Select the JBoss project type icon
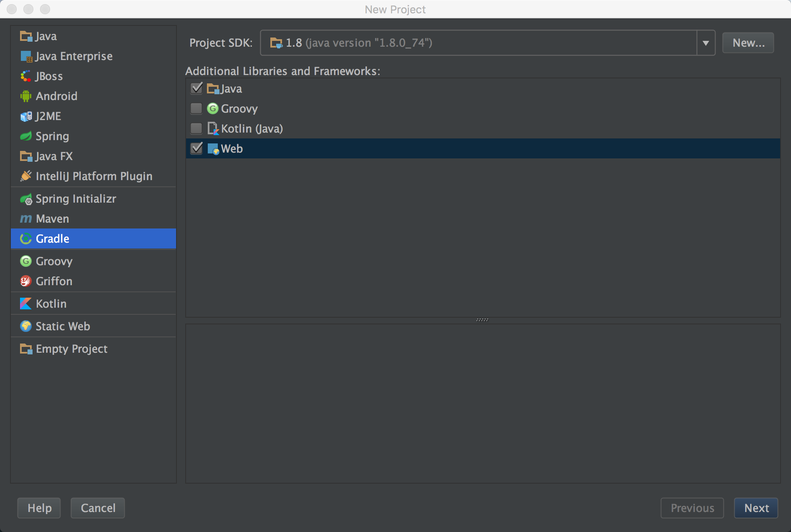 (x=26, y=76)
